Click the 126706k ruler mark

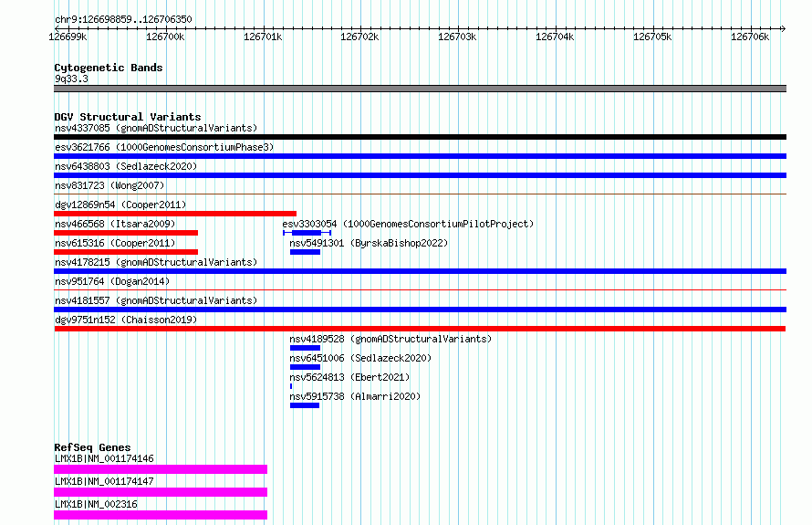[750, 37]
